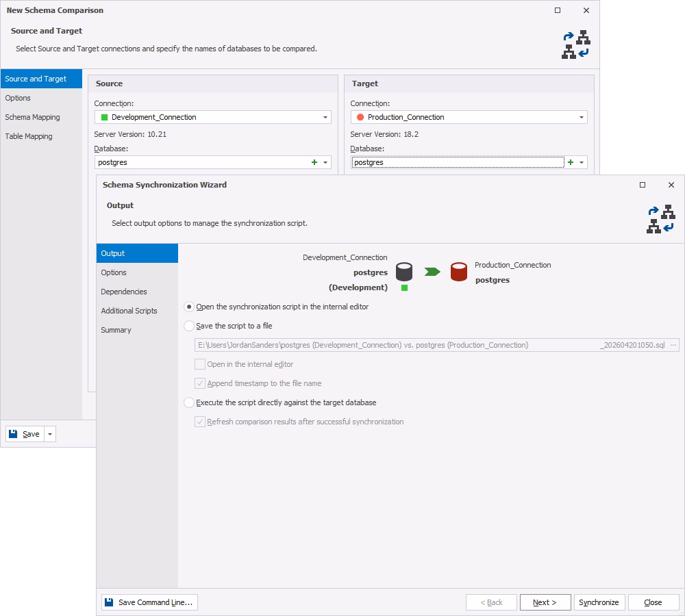The height and width of the screenshot is (616, 685).
Task: Open the Additional Scripts wizard page
Action: pos(137,311)
